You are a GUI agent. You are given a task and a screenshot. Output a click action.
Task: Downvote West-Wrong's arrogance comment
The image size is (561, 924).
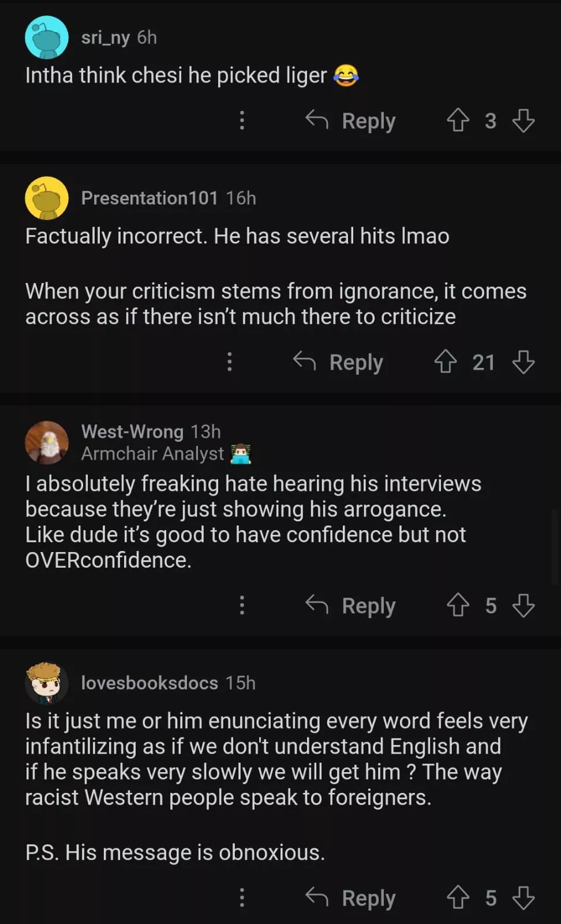(523, 605)
